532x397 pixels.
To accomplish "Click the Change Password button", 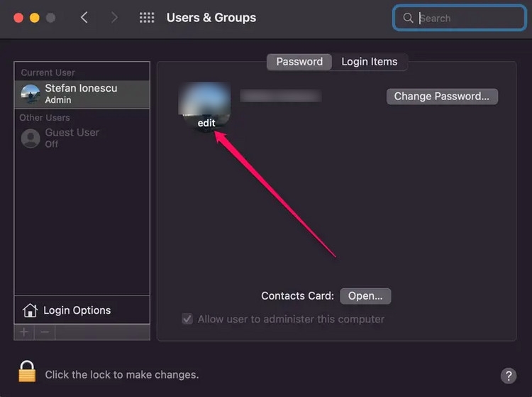I will [x=442, y=97].
